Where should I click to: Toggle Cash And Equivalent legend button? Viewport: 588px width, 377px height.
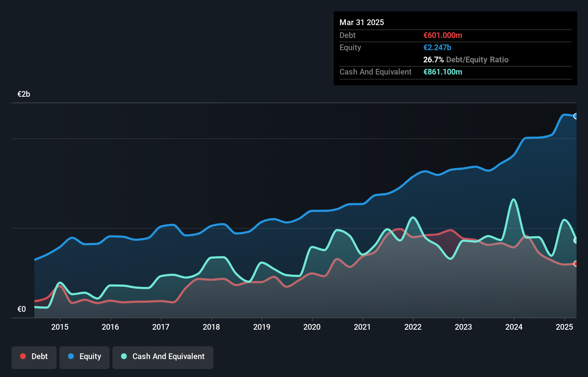coord(163,357)
